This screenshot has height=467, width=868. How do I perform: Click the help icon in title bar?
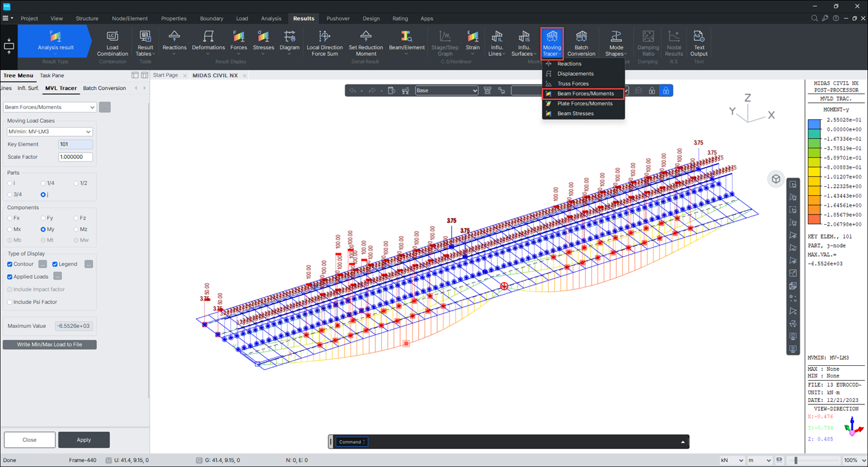click(x=835, y=19)
